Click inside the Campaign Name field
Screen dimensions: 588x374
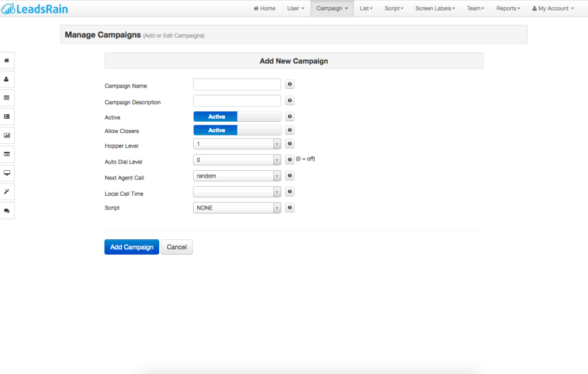(236, 84)
